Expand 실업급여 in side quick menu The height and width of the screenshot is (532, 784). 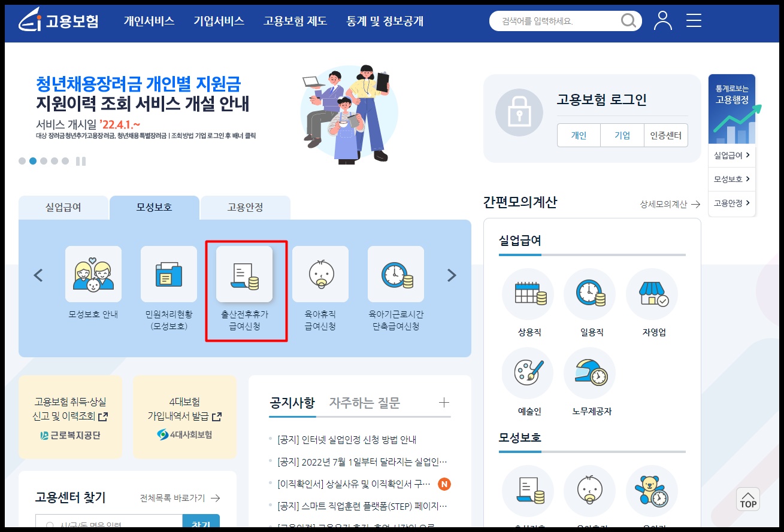pyautogui.click(x=732, y=156)
